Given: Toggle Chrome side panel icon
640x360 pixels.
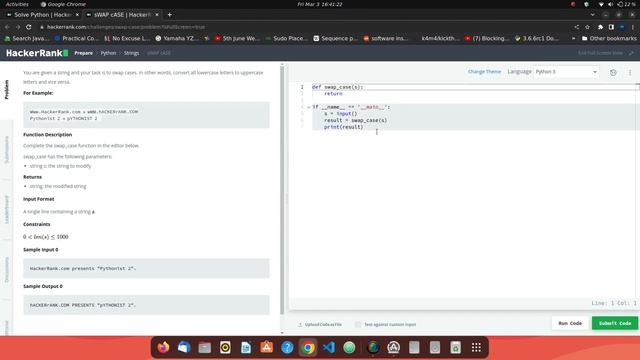Looking at the screenshot, I should [x=611, y=27].
